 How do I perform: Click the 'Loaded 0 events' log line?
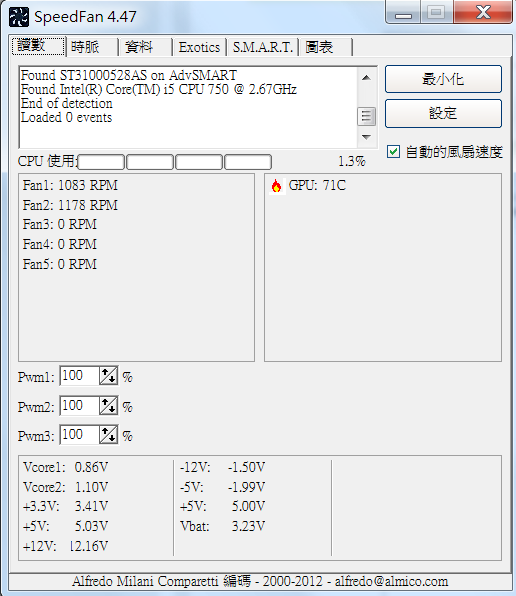(x=66, y=117)
